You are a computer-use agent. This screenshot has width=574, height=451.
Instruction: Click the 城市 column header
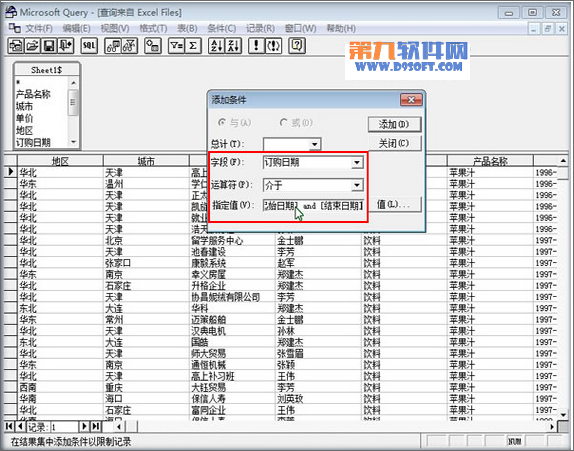pyautogui.click(x=146, y=161)
